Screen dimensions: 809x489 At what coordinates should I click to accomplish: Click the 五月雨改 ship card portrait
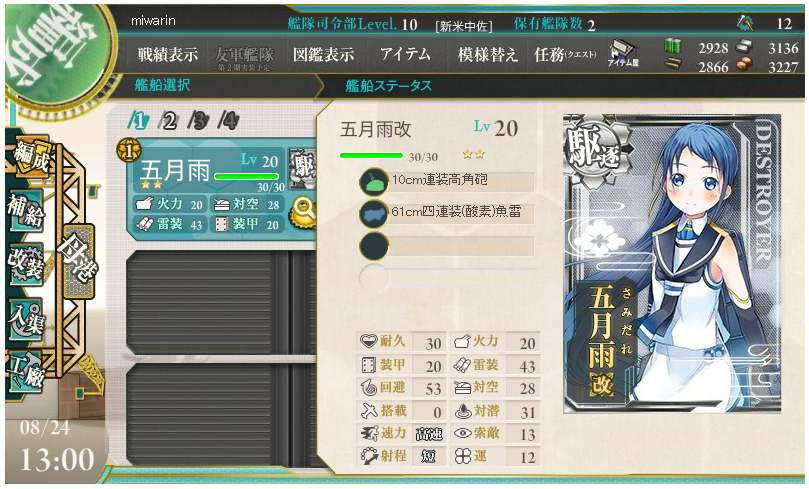tap(672, 264)
